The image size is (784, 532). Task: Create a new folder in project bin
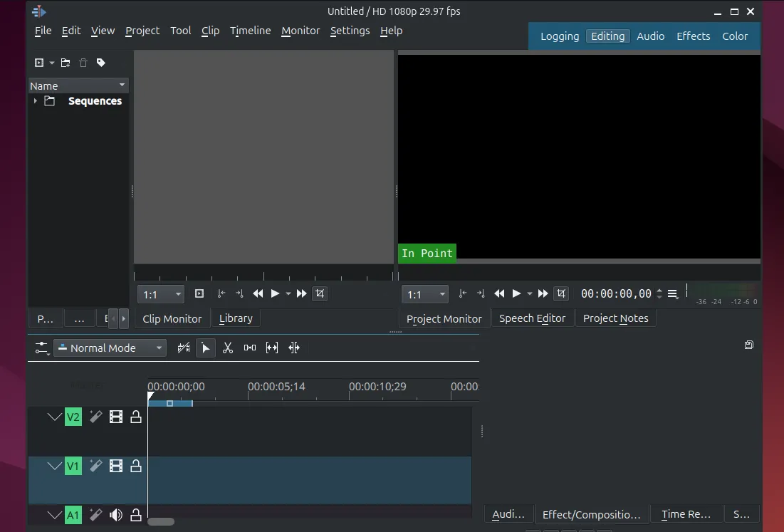click(66, 63)
